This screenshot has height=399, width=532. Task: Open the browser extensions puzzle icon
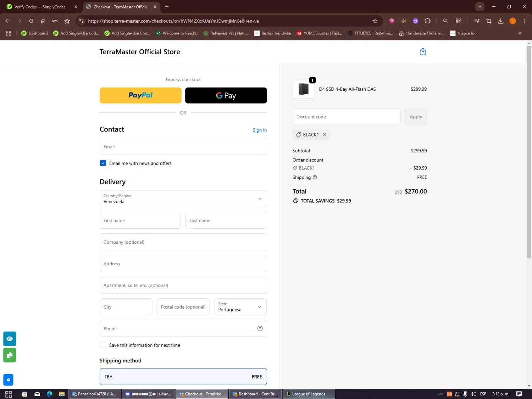428,21
